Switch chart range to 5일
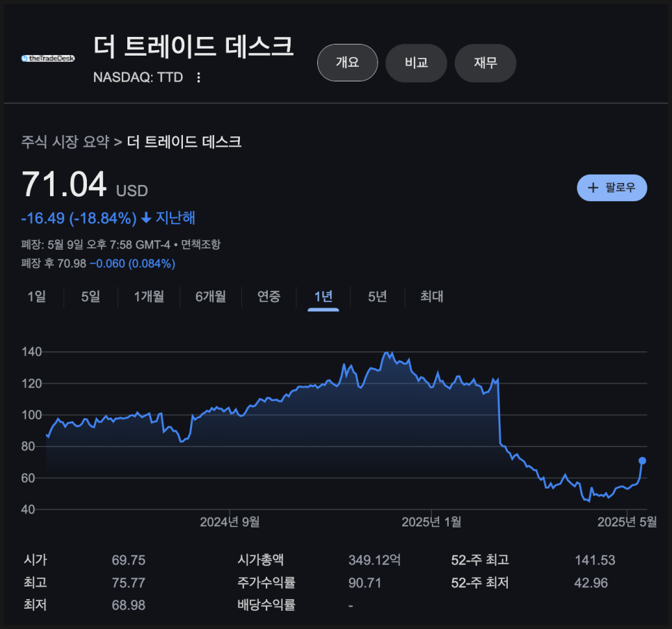672x629 pixels. (90, 296)
